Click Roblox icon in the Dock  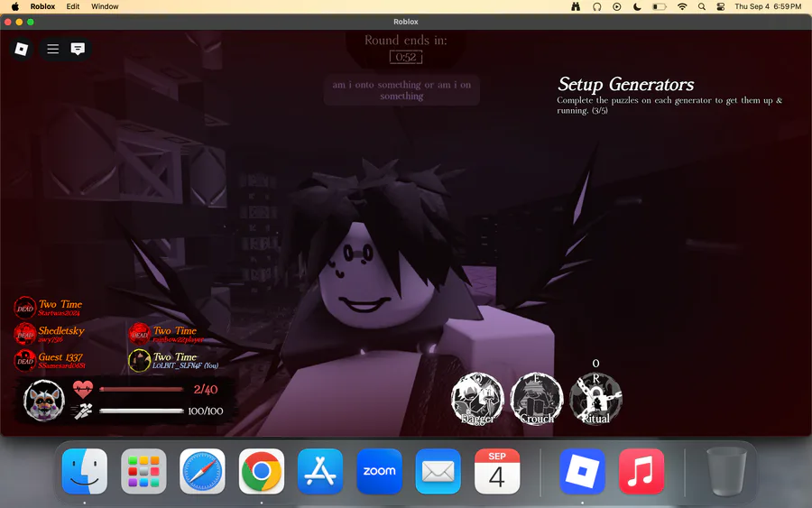[582, 471]
